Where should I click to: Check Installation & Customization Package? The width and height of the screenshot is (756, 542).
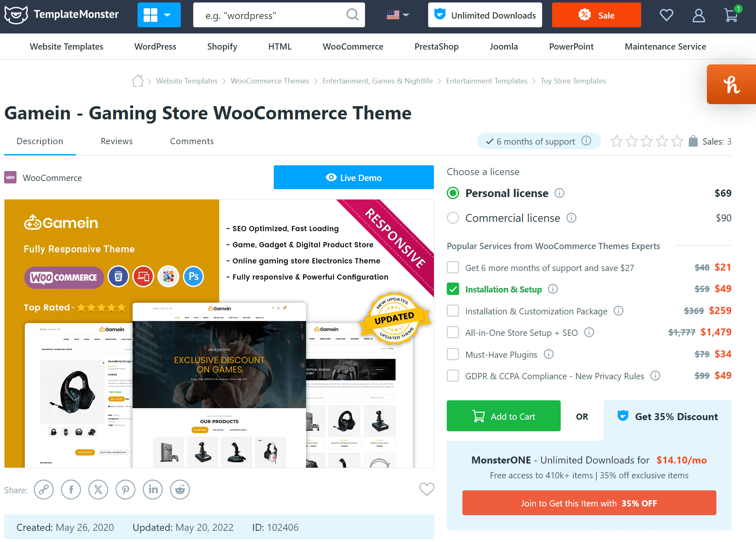(x=453, y=311)
